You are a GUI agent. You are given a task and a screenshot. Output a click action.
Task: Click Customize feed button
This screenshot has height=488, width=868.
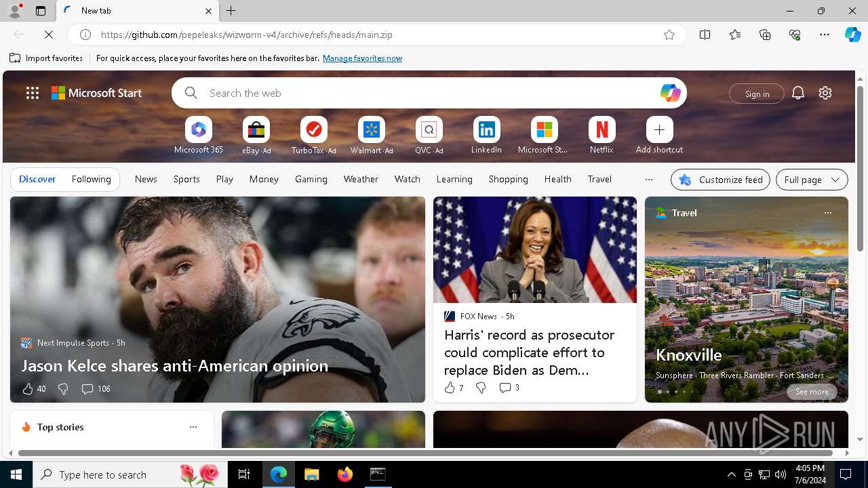720,180
